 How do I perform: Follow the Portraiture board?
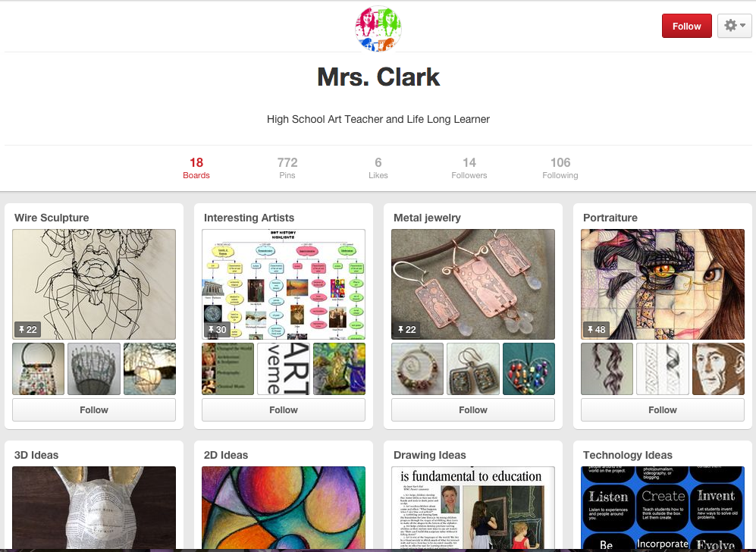(x=663, y=409)
